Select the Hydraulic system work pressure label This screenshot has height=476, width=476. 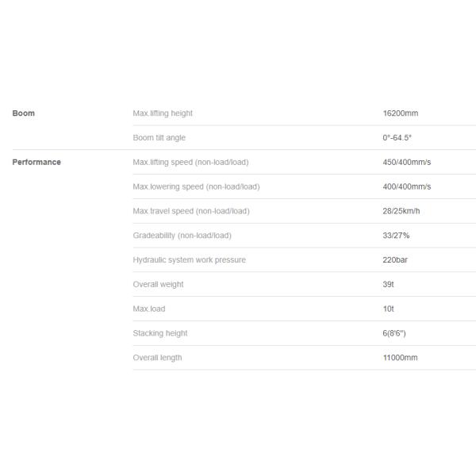[x=190, y=260]
